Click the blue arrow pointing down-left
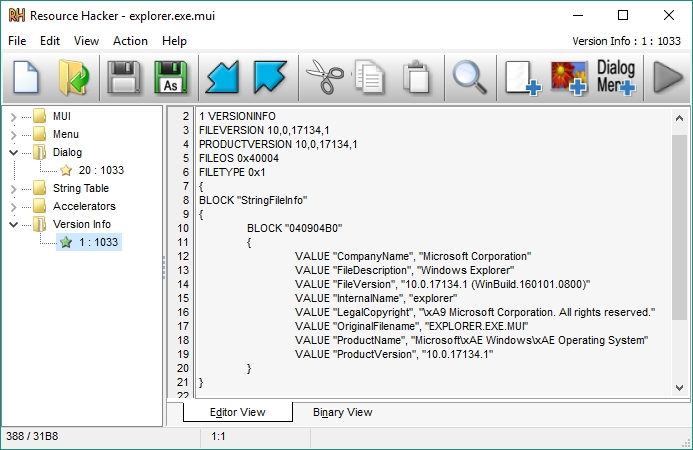Screen dimensions: 693x450 pos(222,77)
